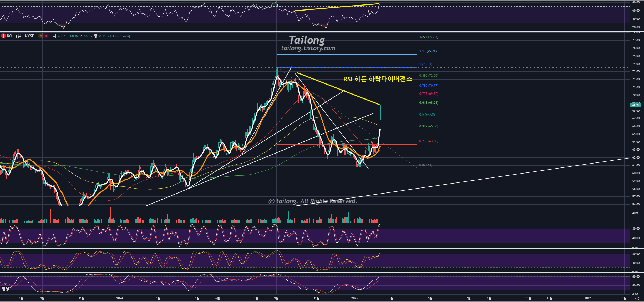The height and width of the screenshot is (302, 644).
Task: Select the 0 (60.64) Fibonacci base label
Action: coord(425,165)
